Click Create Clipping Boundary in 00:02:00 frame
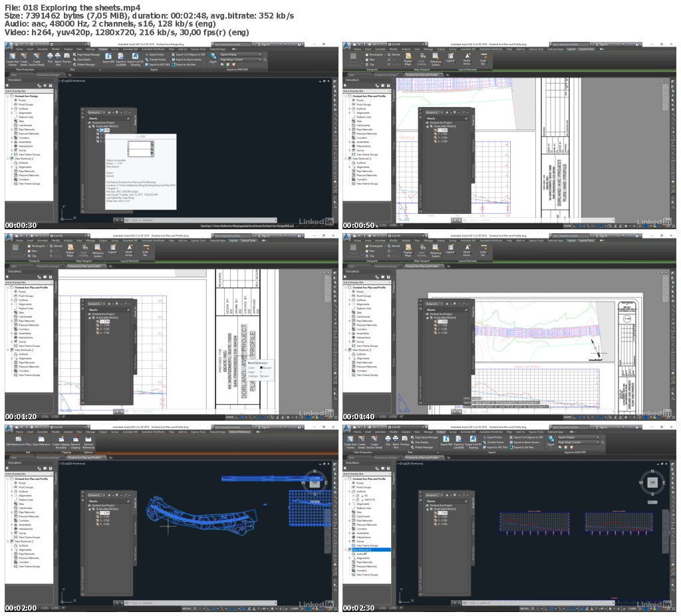681x616 pixels. pos(61,443)
